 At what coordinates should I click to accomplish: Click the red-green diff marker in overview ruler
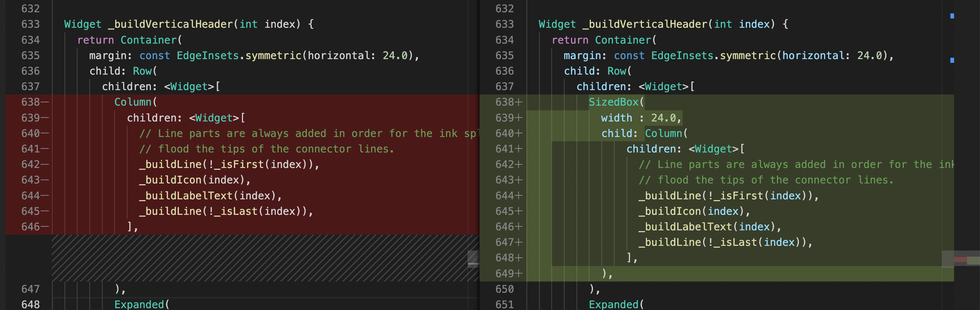[967, 261]
